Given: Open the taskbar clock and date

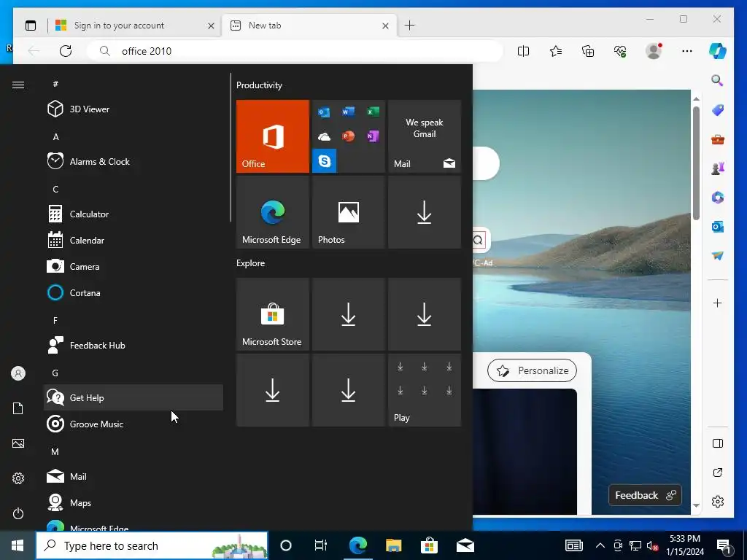Looking at the screenshot, I should [x=684, y=545].
